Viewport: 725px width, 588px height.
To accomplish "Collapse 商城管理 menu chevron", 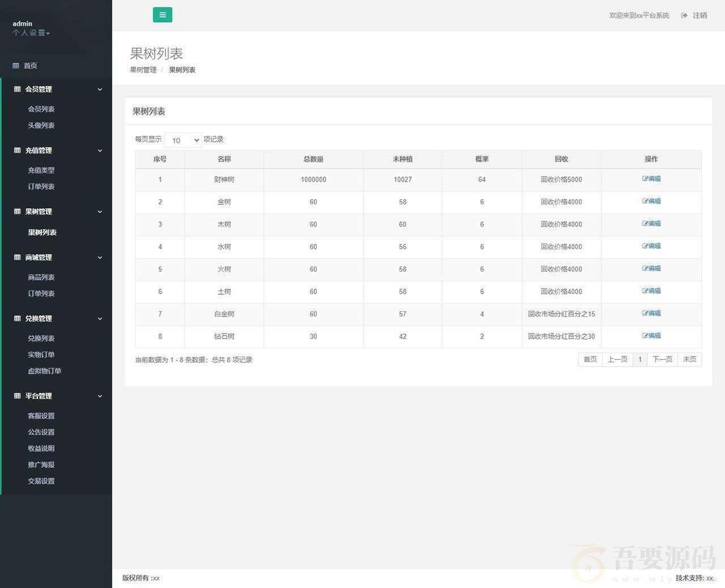I will pyautogui.click(x=100, y=257).
